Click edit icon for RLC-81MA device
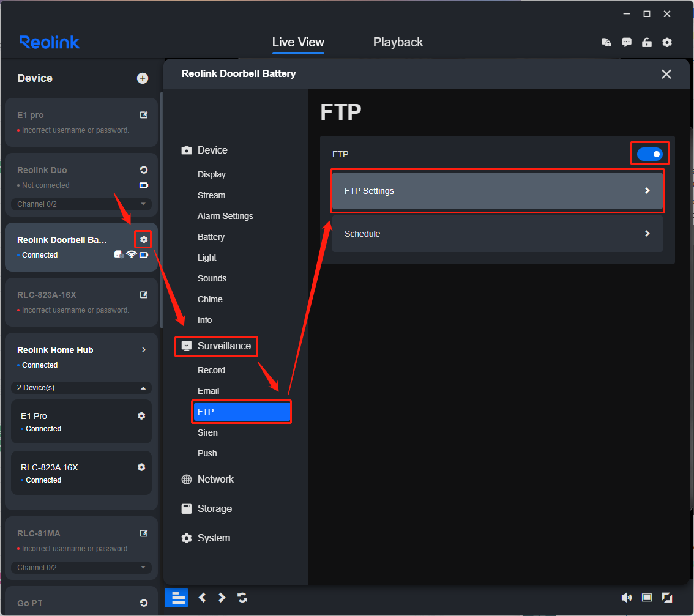The image size is (694, 616). point(144,533)
